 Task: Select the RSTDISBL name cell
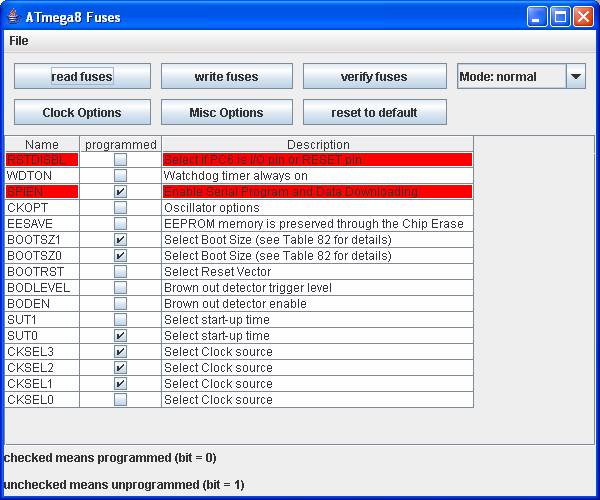tap(42, 160)
